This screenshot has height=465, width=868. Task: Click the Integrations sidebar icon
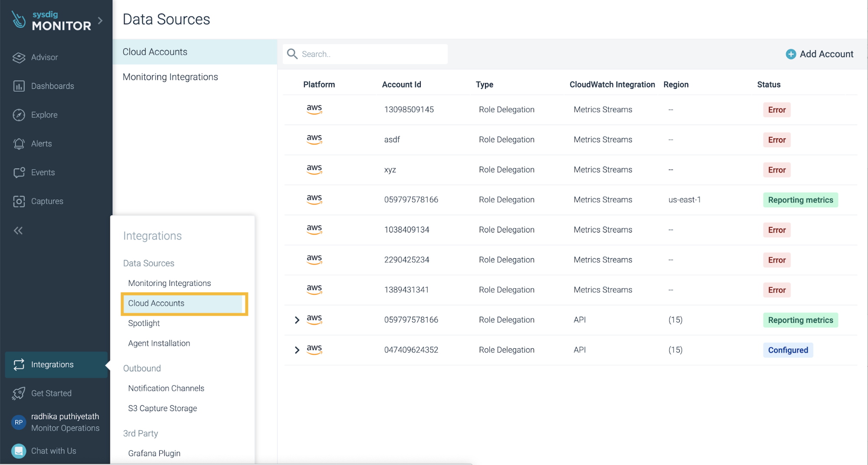point(19,365)
